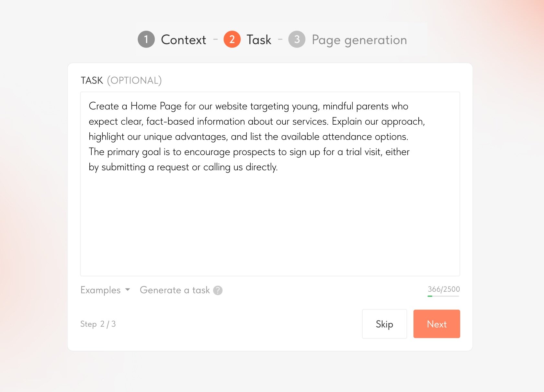The height and width of the screenshot is (392, 544).
Task: Select the Task step label
Action: (x=259, y=40)
